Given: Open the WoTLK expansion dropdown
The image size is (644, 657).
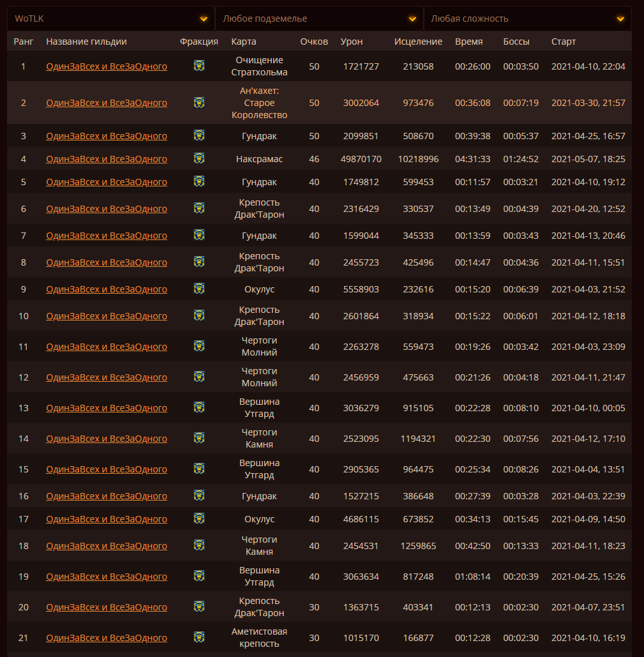Looking at the screenshot, I should (x=111, y=19).
